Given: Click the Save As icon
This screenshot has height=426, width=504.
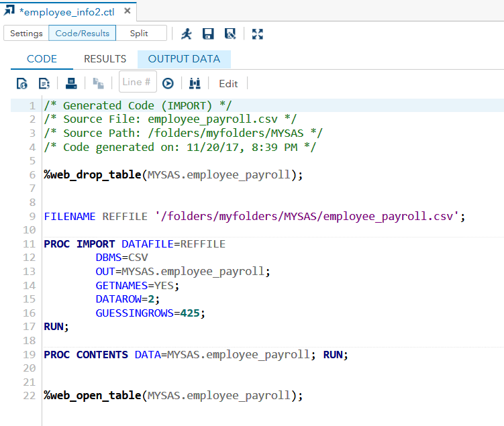Looking at the screenshot, I should [x=230, y=34].
